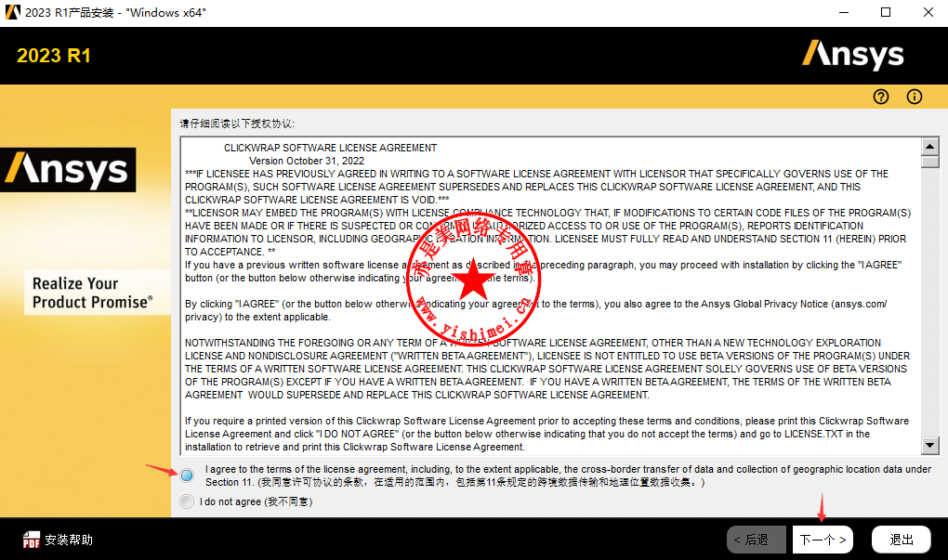
Task: Maximize the installer window
Action: click(x=886, y=13)
